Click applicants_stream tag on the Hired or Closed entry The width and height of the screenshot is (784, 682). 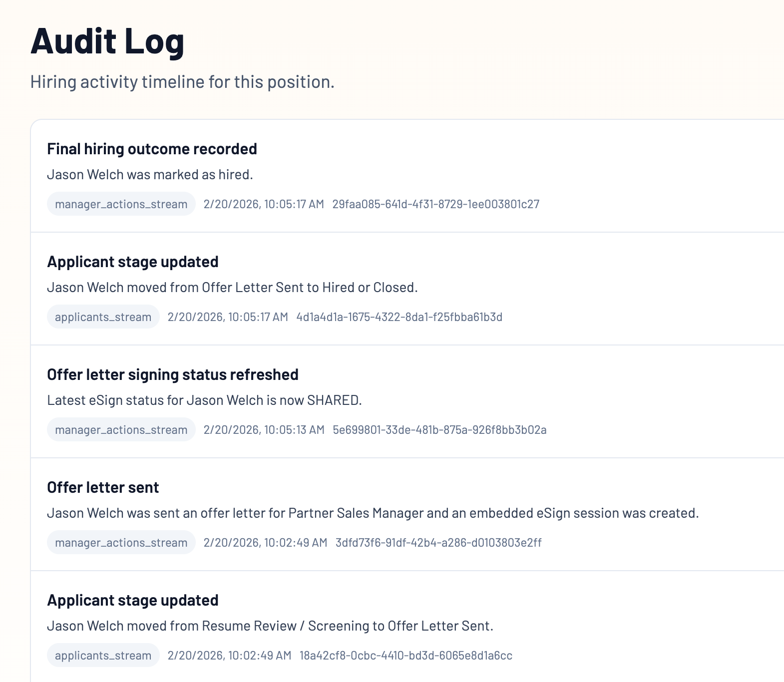(103, 317)
